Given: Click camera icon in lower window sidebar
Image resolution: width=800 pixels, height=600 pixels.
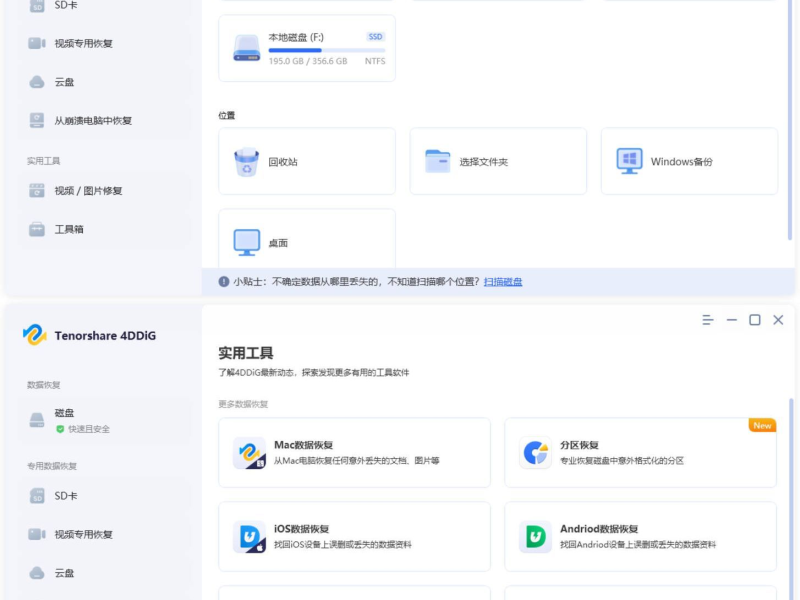Looking at the screenshot, I should pos(37,534).
